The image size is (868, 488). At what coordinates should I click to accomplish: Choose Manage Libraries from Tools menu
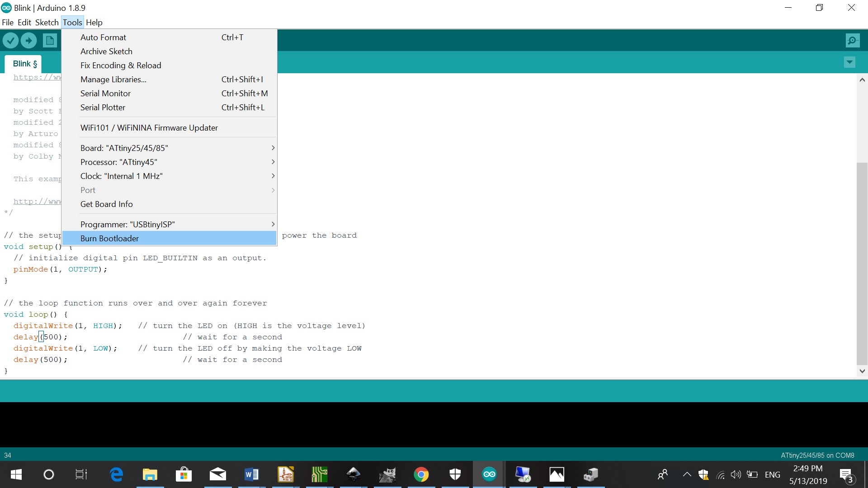coord(113,80)
